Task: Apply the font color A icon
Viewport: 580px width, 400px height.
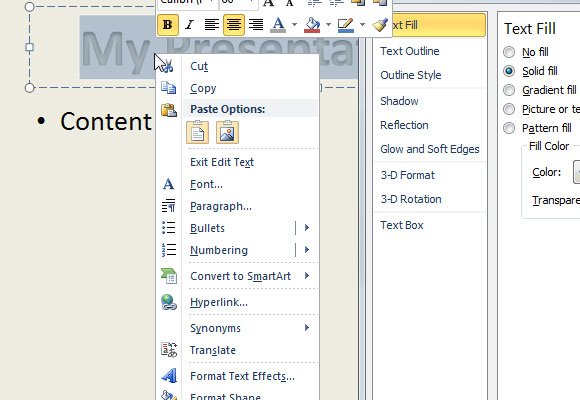Action: tap(278, 25)
